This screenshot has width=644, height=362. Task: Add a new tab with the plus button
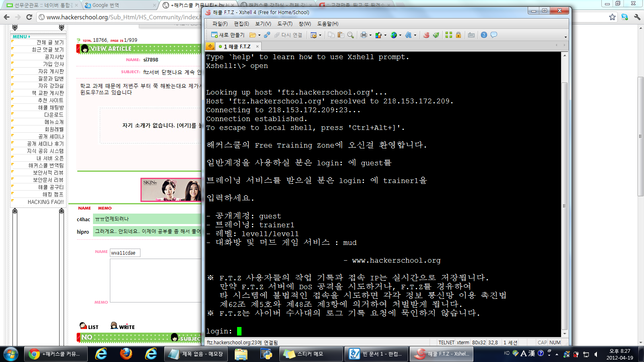click(x=210, y=46)
